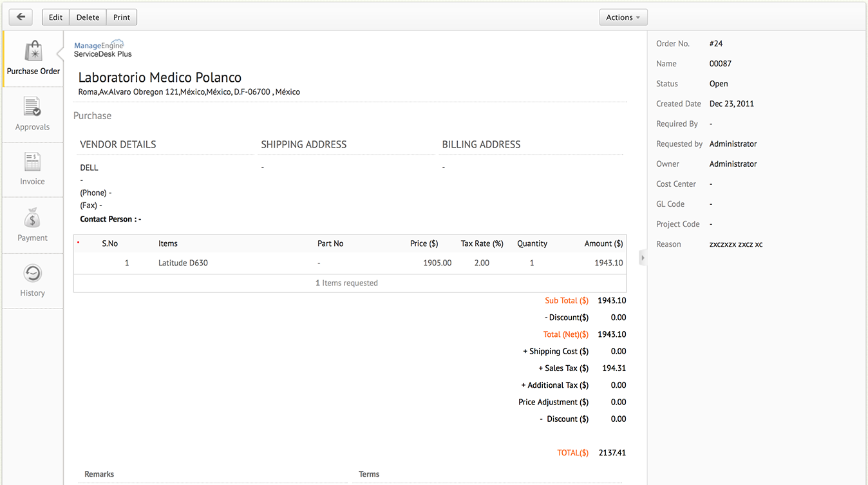868x485 pixels.
Task: Click the Print button
Action: click(121, 17)
